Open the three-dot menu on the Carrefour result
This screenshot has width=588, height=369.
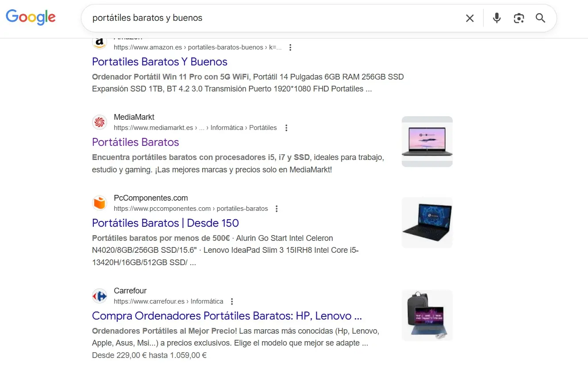(x=232, y=301)
